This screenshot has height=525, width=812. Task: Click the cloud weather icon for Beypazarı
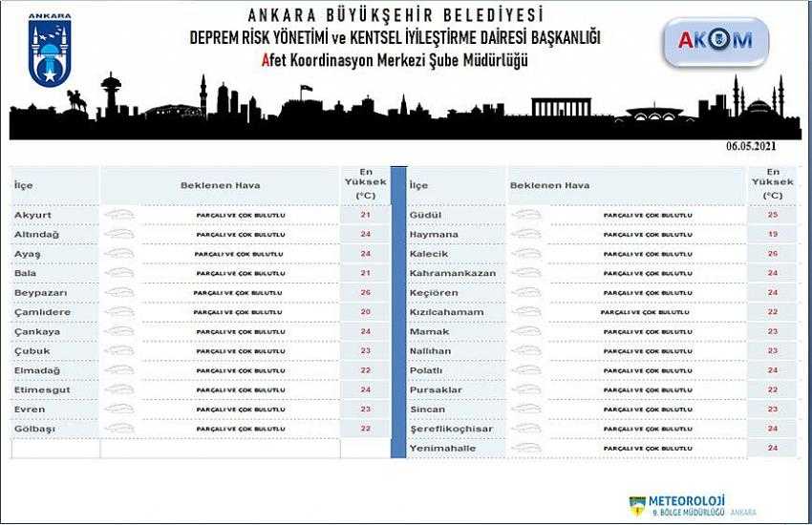(119, 292)
